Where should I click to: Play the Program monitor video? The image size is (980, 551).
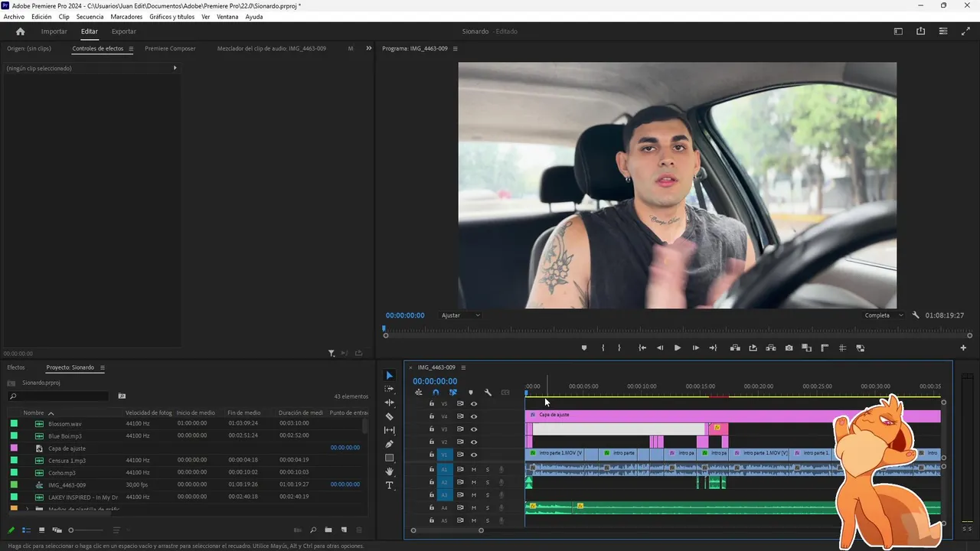pos(678,348)
